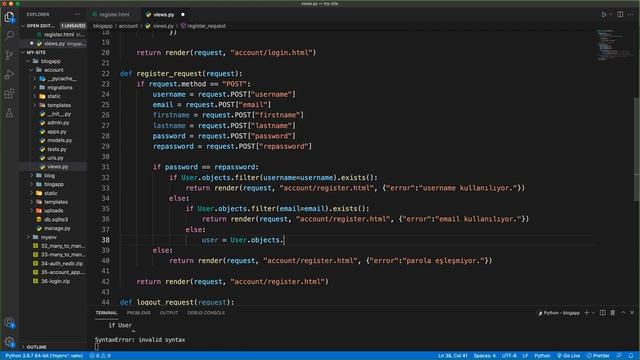Click the unsaved dot on views.py tab

point(182,14)
